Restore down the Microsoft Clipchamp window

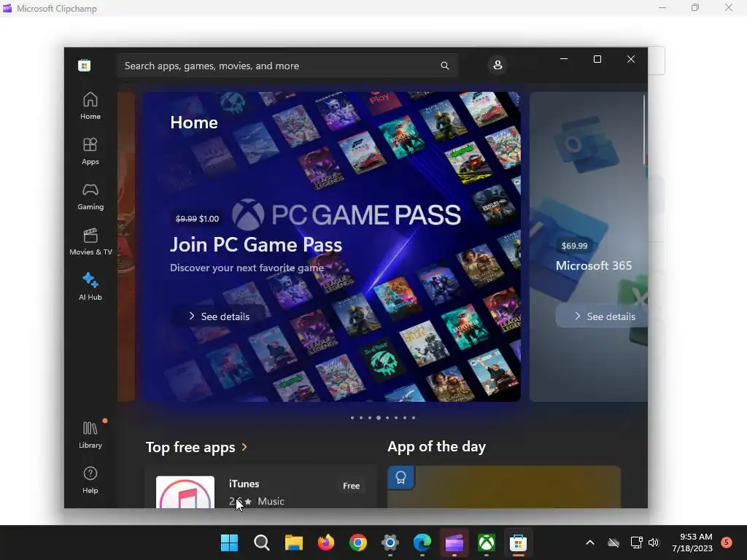click(x=695, y=7)
